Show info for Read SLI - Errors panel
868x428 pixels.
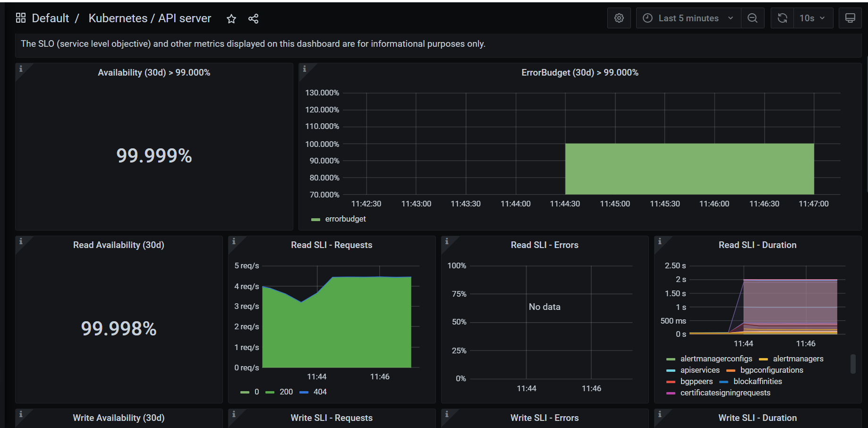(447, 241)
